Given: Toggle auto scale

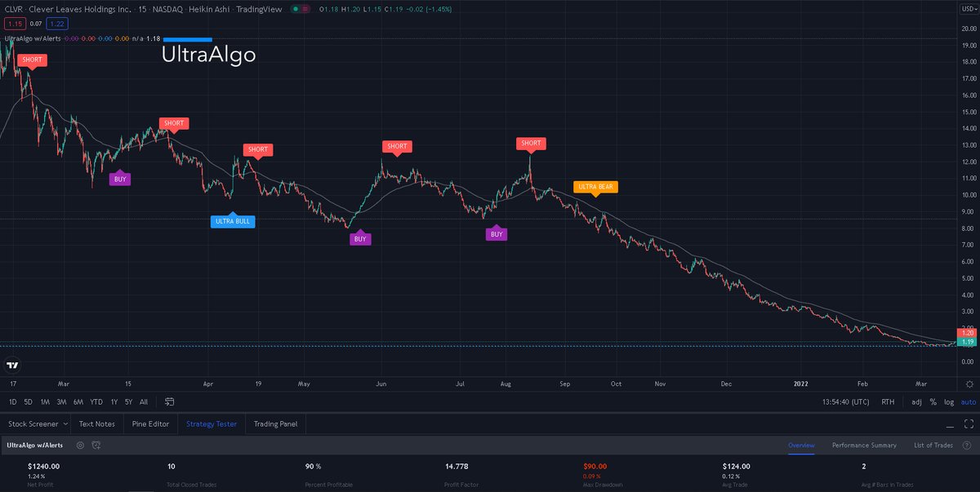Looking at the screenshot, I should [x=968, y=401].
